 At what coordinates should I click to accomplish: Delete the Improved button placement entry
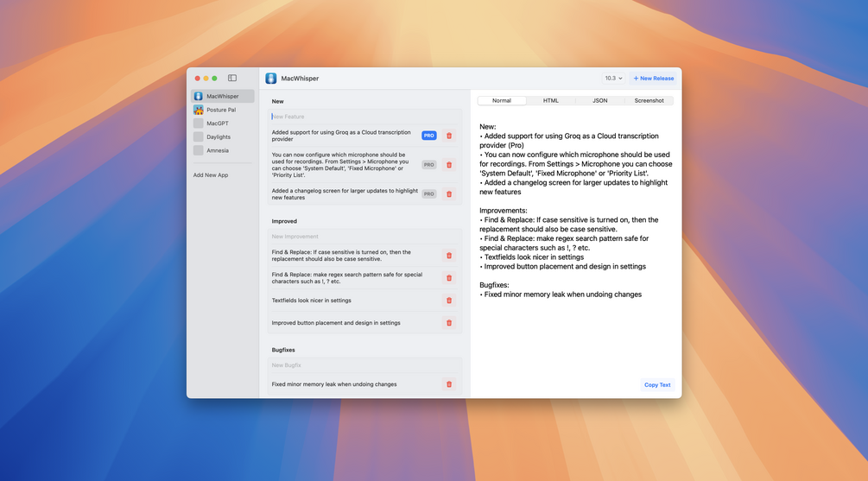(449, 323)
